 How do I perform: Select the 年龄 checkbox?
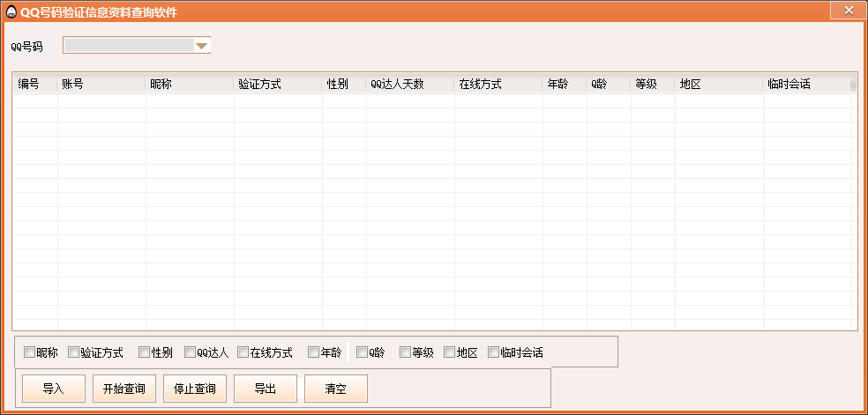pyautogui.click(x=314, y=352)
